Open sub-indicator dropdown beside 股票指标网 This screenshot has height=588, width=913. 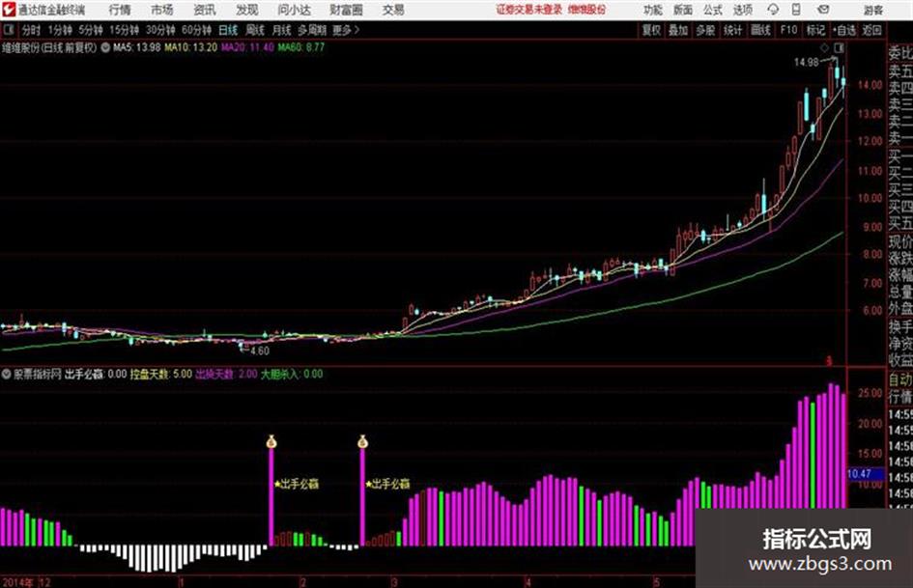[7, 375]
